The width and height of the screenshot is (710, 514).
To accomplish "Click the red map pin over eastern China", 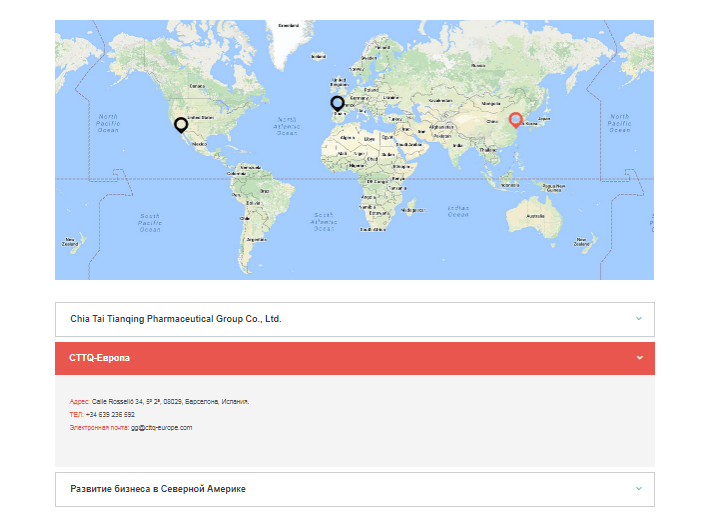I will tap(515, 120).
